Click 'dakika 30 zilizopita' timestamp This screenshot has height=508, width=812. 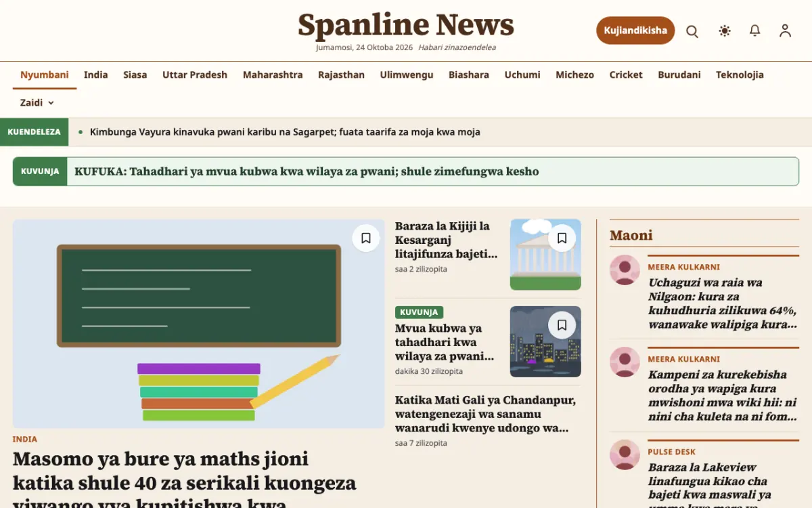429,371
